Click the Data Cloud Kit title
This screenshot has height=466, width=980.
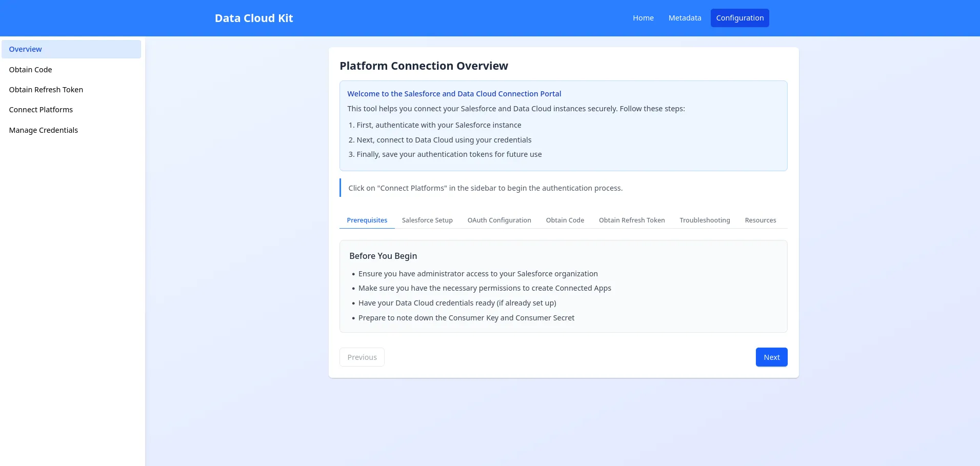point(254,18)
